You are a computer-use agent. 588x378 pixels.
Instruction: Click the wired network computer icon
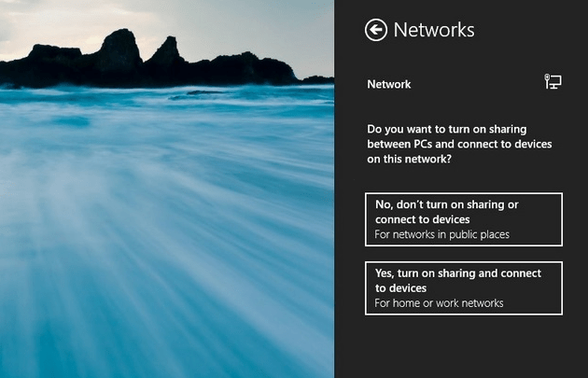click(x=553, y=82)
